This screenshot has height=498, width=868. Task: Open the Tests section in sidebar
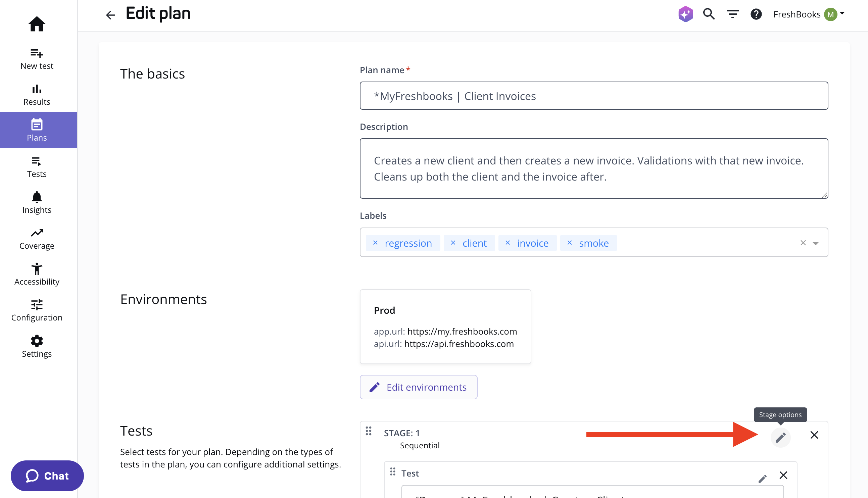(37, 166)
